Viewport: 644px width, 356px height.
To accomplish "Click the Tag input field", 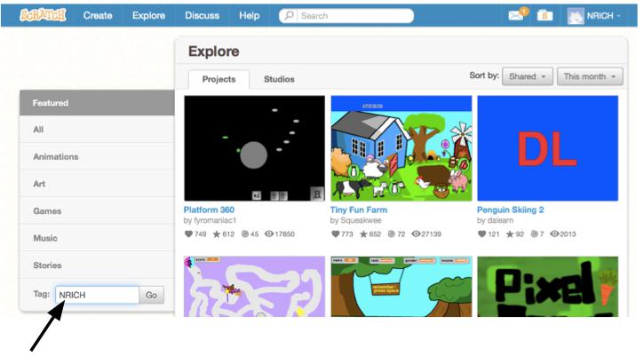I will [98, 295].
